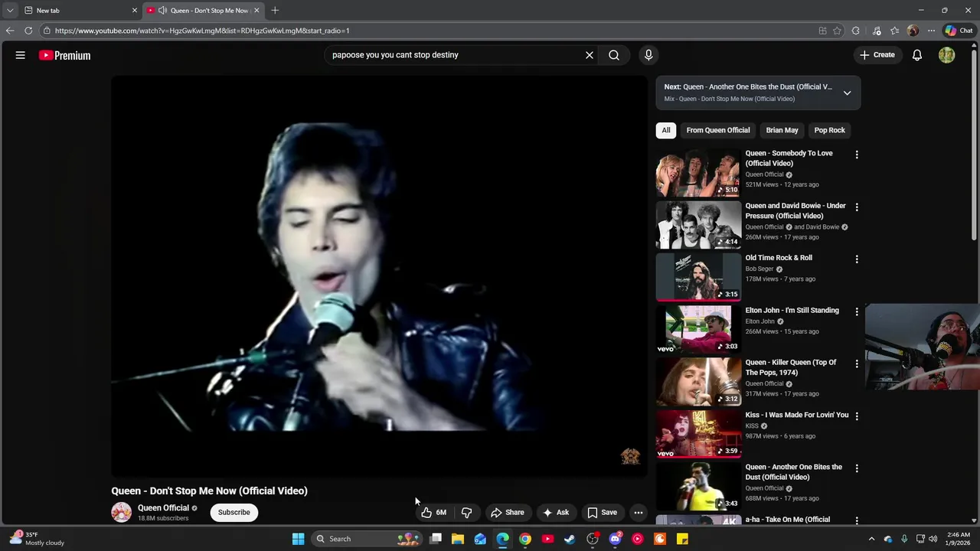Mute the Queen tab audio speaker icon
Screen dimensions: 980x551
click(x=162, y=11)
